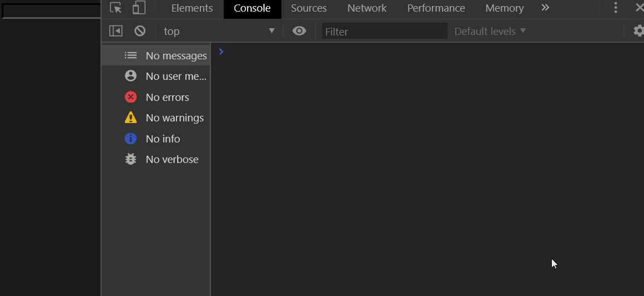Clear console with the ban icon
This screenshot has width=644, height=296.
click(x=140, y=30)
